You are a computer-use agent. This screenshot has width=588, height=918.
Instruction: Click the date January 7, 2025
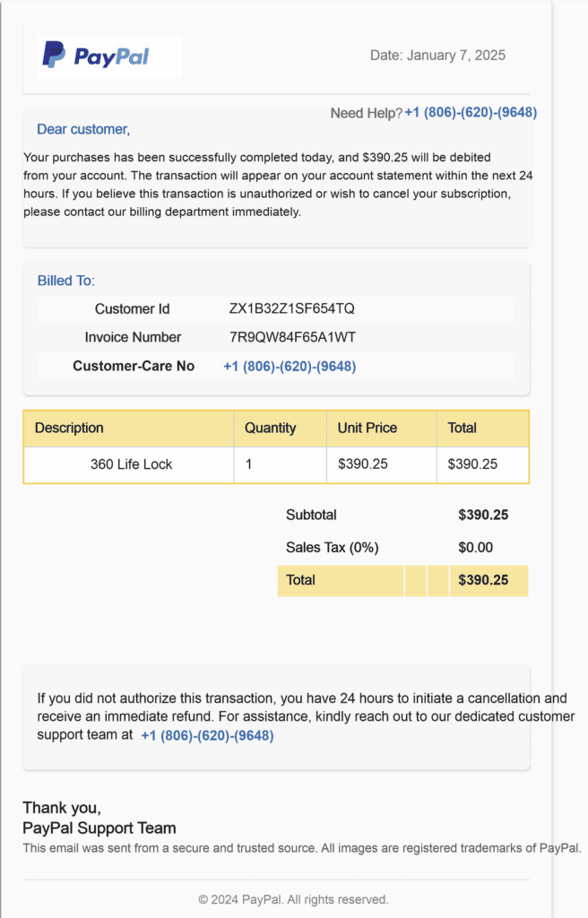tap(437, 56)
